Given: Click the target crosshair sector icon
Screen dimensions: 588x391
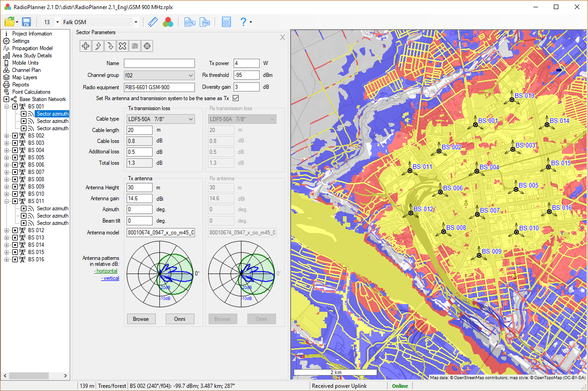Looking at the screenshot, I should point(147,46).
